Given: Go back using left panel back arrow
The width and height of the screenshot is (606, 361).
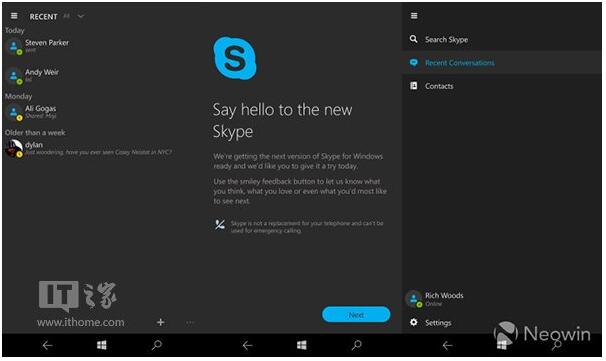Looking at the screenshot, I should click(x=48, y=345).
